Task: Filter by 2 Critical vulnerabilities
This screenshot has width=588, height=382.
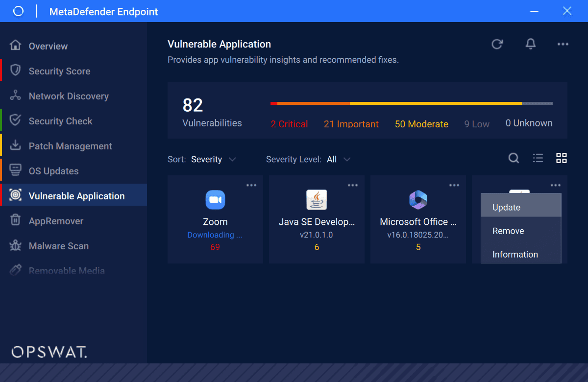Action: (x=289, y=124)
